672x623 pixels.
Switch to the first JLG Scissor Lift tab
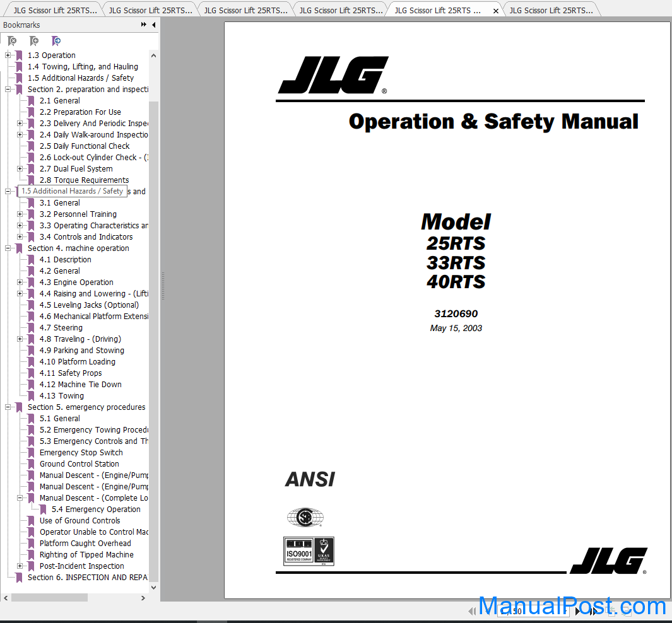tap(55, 10)
